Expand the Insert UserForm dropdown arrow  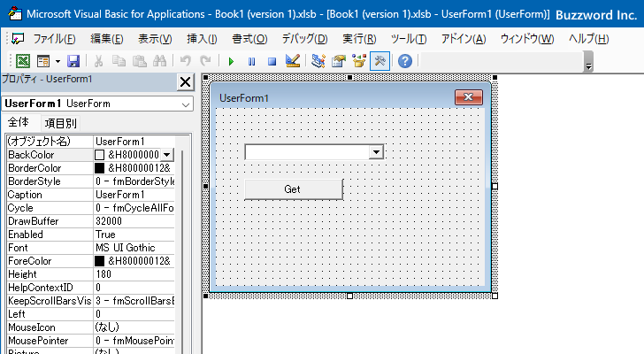pos(57,61)
